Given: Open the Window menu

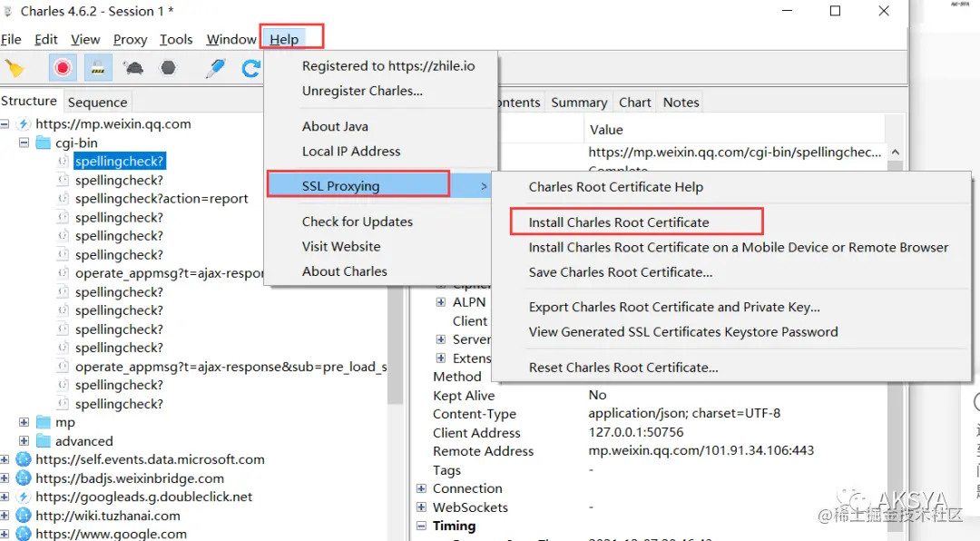Looking at the screenshot, I should click(x=231, y=39).
